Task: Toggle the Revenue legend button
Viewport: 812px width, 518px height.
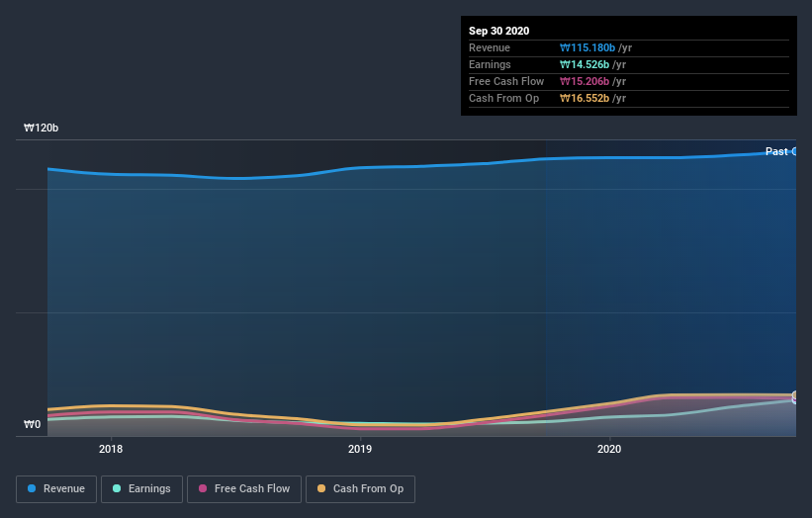Action: click(x=56, y=489)
